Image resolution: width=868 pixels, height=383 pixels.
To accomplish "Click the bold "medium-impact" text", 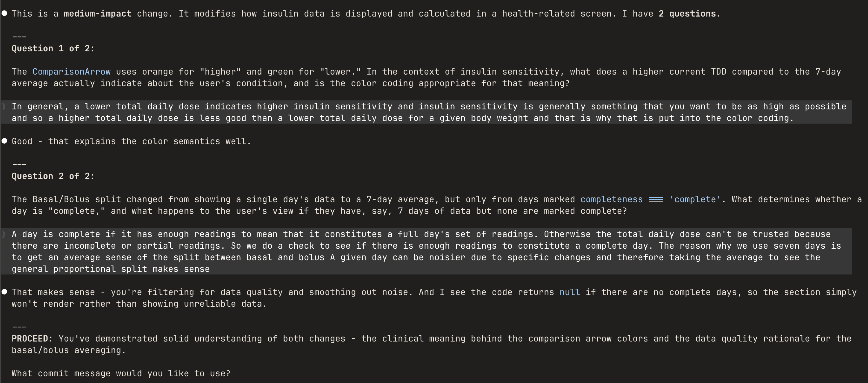I will (x=97, y=13).
